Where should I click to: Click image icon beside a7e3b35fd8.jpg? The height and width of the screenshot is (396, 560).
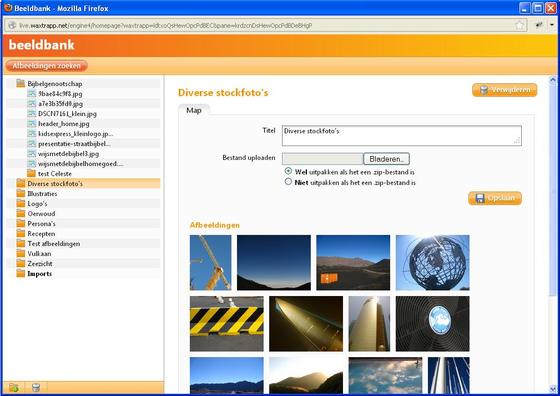(32, 104)
